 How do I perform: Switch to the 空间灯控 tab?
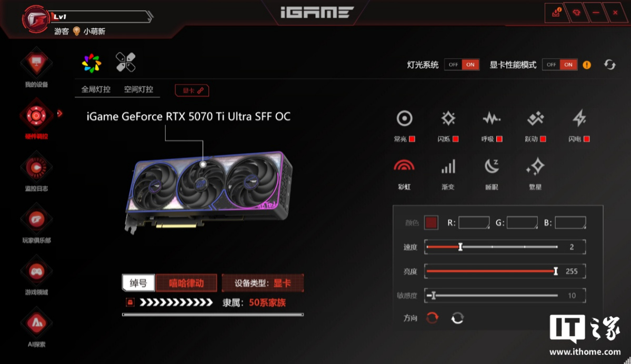pyautogui.click(x=138, y=89)
